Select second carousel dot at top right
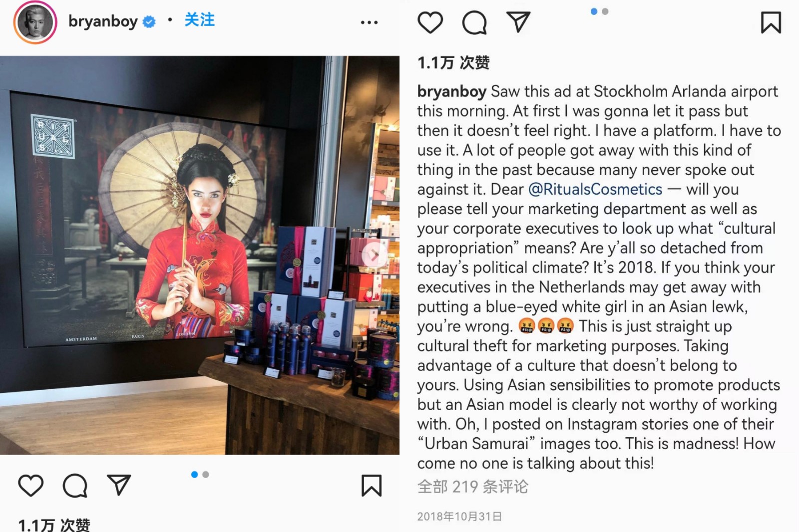Image resolution: width=799 pixels, height=532 pixels. point(605,11)
